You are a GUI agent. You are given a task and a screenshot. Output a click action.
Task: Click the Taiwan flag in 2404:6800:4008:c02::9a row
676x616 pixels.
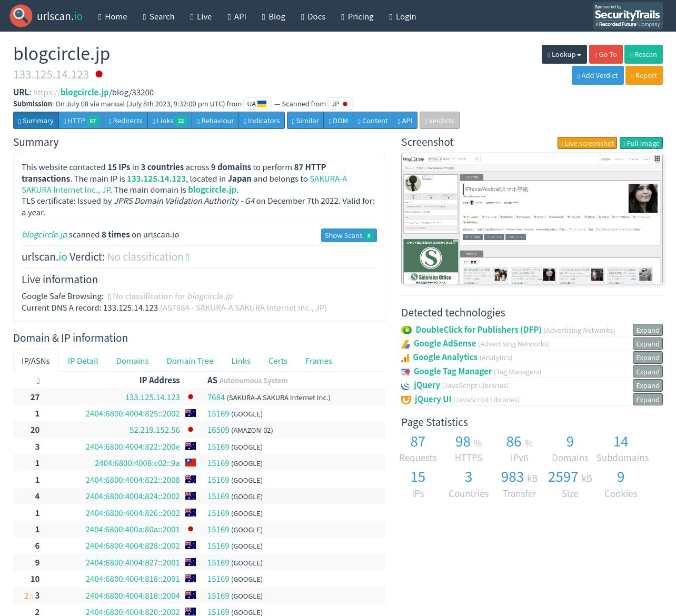[x=191, y=463]
